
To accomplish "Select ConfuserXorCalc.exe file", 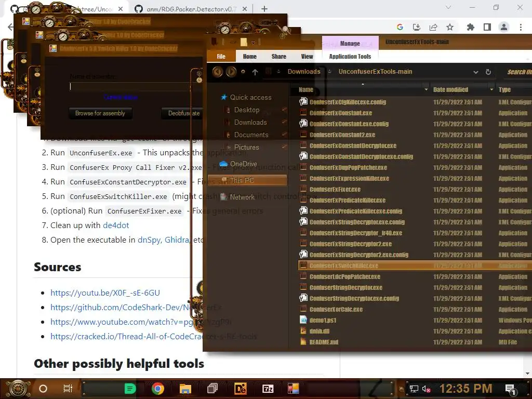I will 336,310.
